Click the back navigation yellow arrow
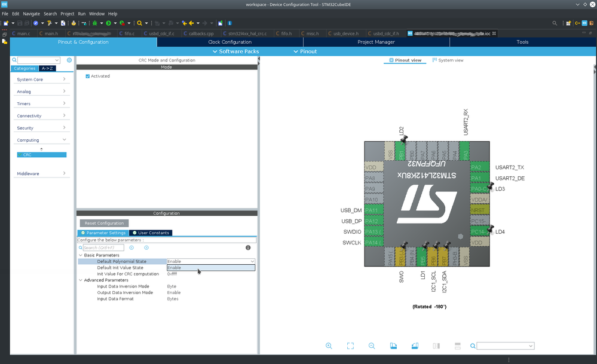This screenshot has width=597, height=364. pos(191,23)
